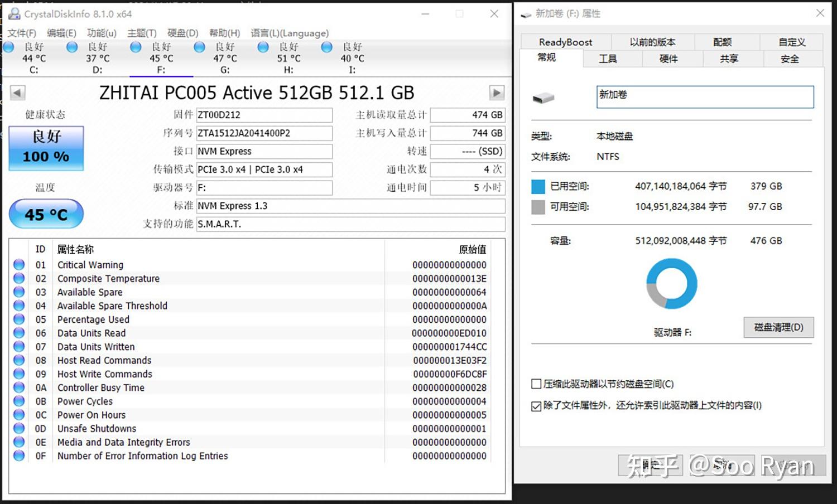Click the blue dot beside Percentage Used
Image resolution: width=837 pixels, height=504 pixels.
coord(18,319)
